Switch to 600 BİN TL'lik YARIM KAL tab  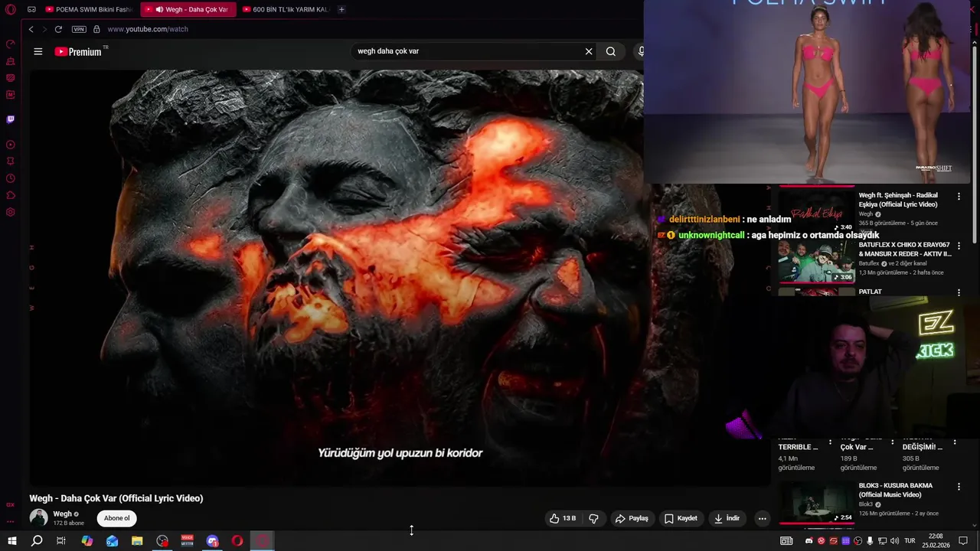click(x=285, y=9)
